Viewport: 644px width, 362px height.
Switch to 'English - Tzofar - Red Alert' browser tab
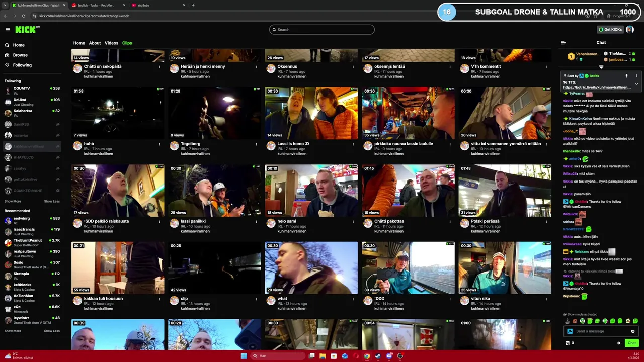tap(98, 5)
